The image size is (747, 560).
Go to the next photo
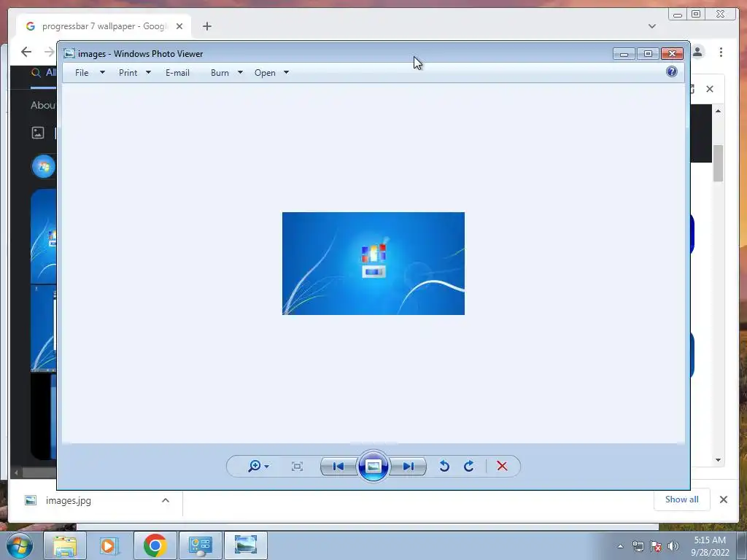(x=409, y=466)
